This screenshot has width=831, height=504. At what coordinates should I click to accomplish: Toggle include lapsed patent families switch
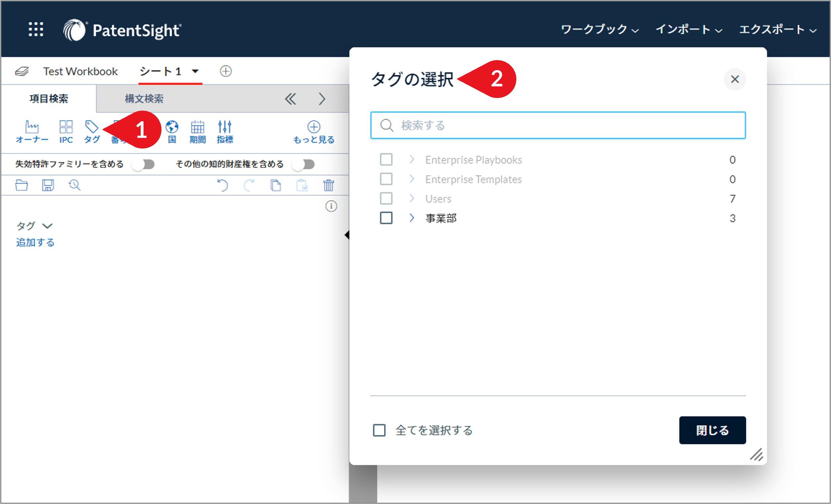click(x=143, y=164)
